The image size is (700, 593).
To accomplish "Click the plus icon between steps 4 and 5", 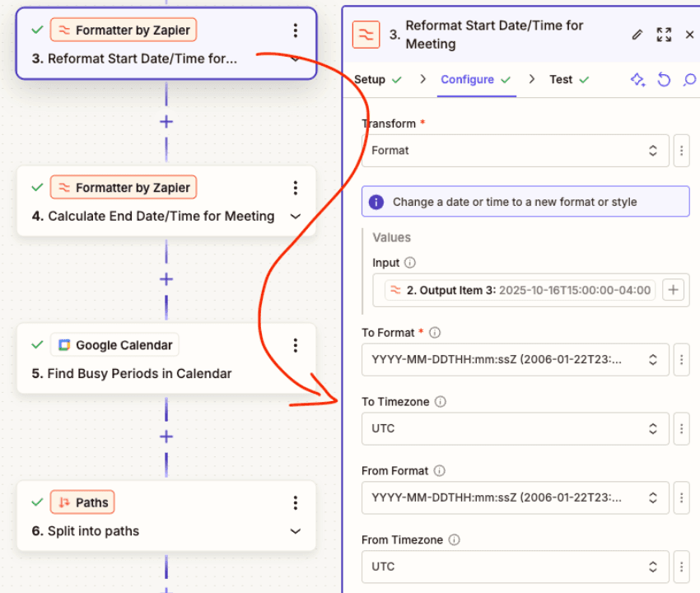I will [x=166, y=278].
